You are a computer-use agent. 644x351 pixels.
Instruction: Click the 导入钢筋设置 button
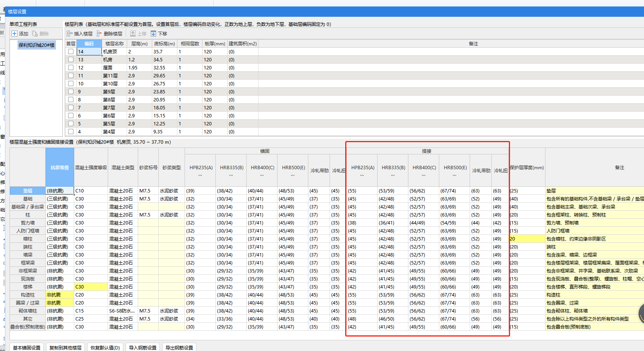point(143,347)
